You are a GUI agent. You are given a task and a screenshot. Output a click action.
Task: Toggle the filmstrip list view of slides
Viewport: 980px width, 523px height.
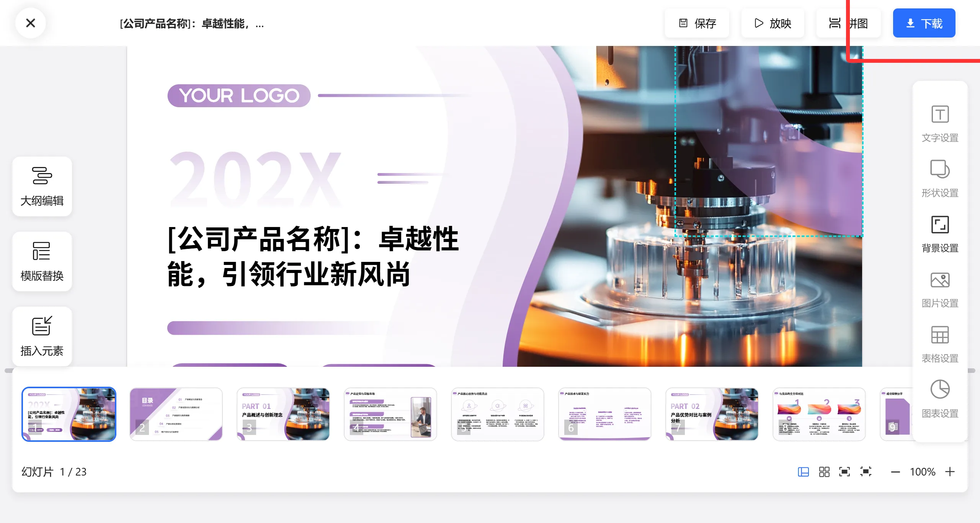coord(803,472)
